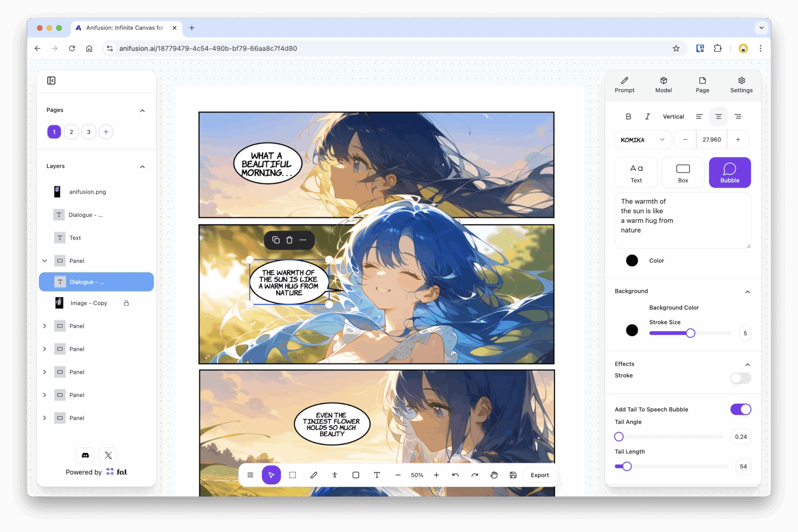
Task: Collapse the expanded Panel layer group
Action: point(45,261)
